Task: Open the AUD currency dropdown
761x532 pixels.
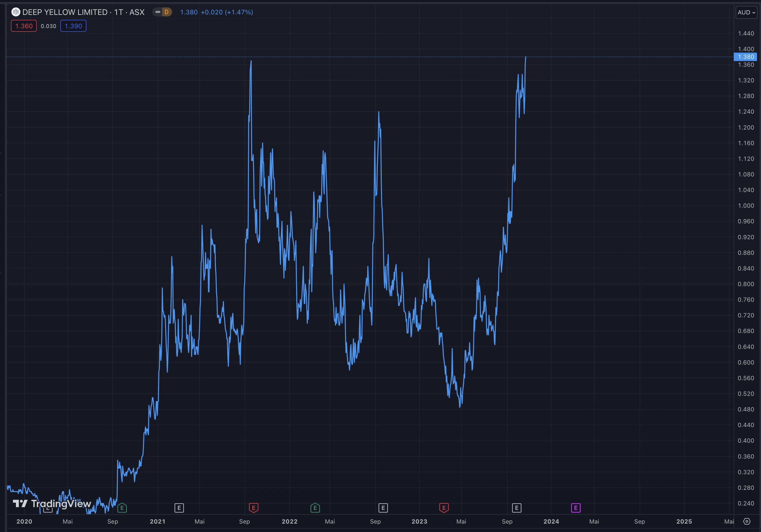Action: point(746,12)
